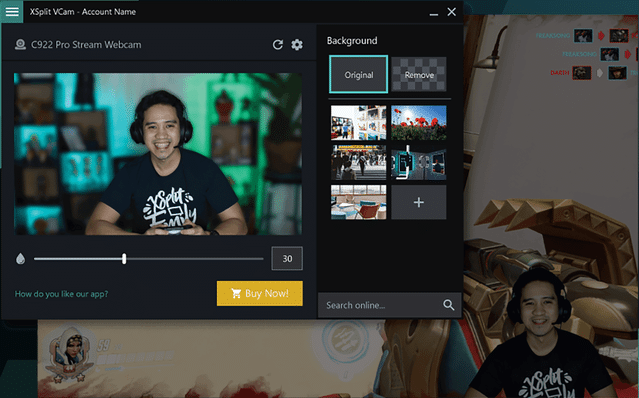This screenshot has width=639, height=398.
Task: Click the webcam device icon
Action: [20, 44]
